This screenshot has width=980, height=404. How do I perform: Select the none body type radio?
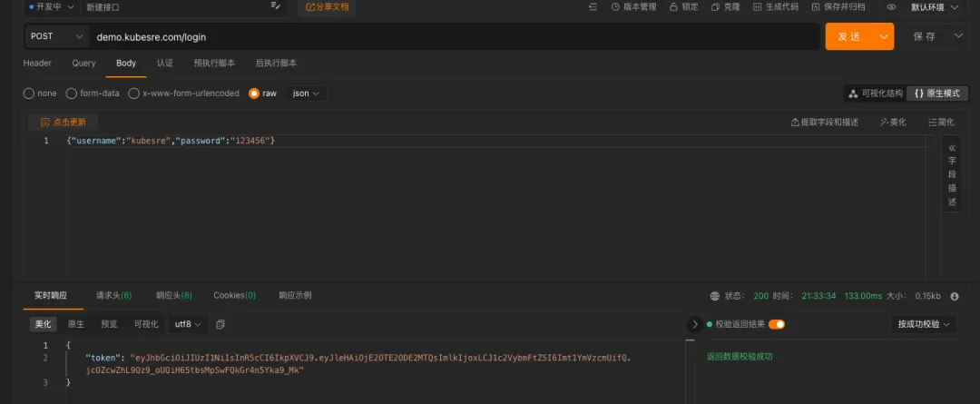click(x=29, y=94)
